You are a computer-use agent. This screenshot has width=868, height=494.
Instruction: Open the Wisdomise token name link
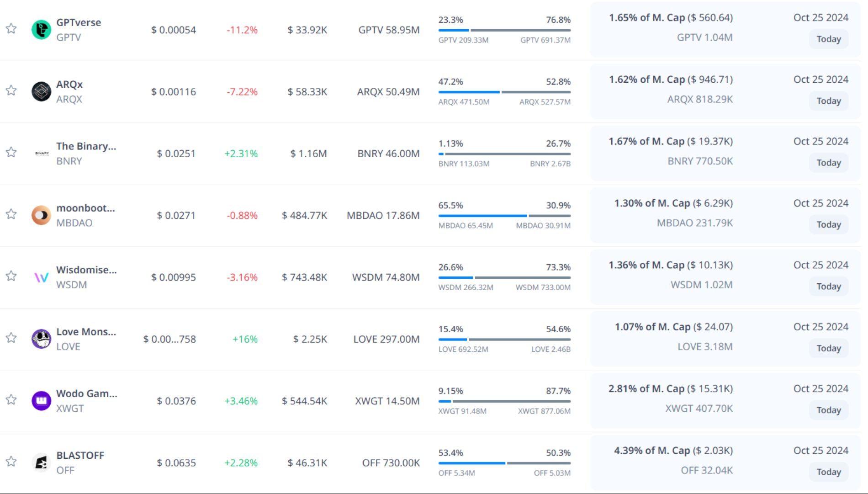click(x=86, y=270)
